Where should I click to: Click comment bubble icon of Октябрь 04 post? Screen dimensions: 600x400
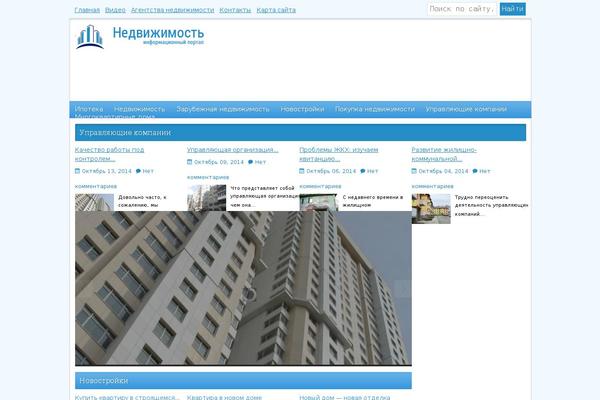475,171
